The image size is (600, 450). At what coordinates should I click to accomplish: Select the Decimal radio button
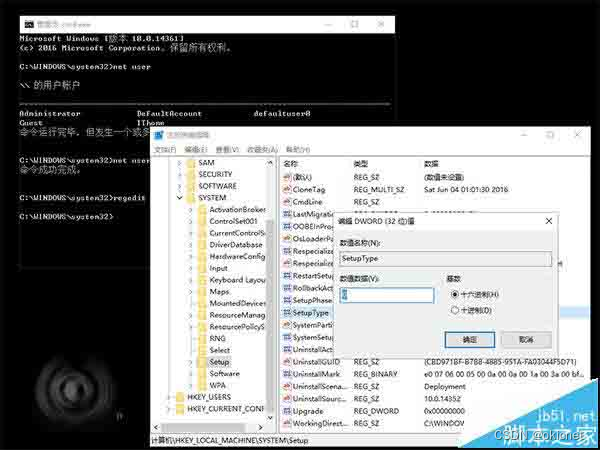455,310
